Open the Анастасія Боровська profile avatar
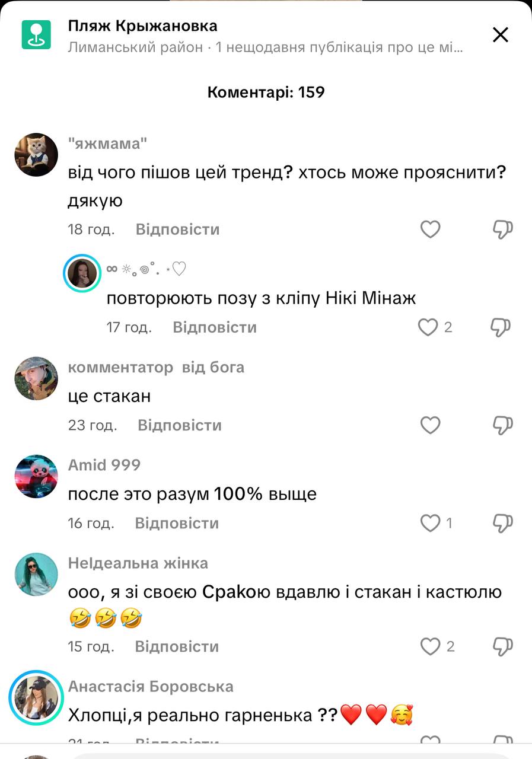Viewport: 532px width, 759px height. pyautogui.click(x=36, y=697)
